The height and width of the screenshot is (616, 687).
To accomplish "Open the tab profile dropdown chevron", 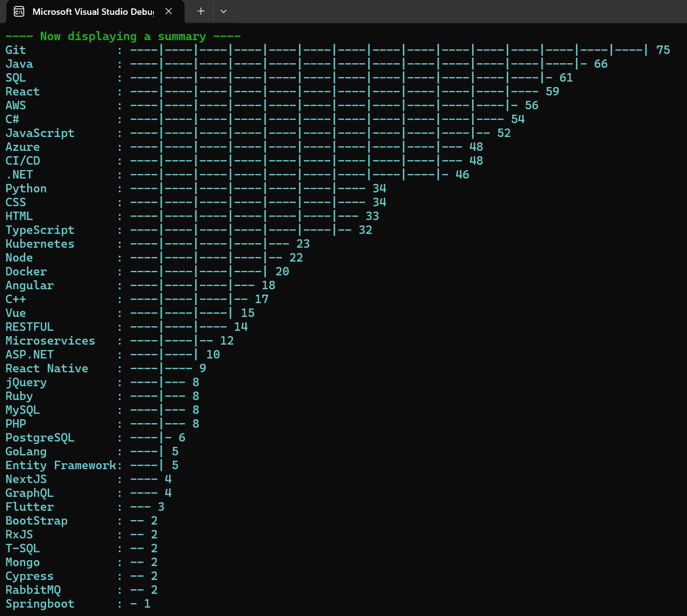I will [x=224, y=11].
